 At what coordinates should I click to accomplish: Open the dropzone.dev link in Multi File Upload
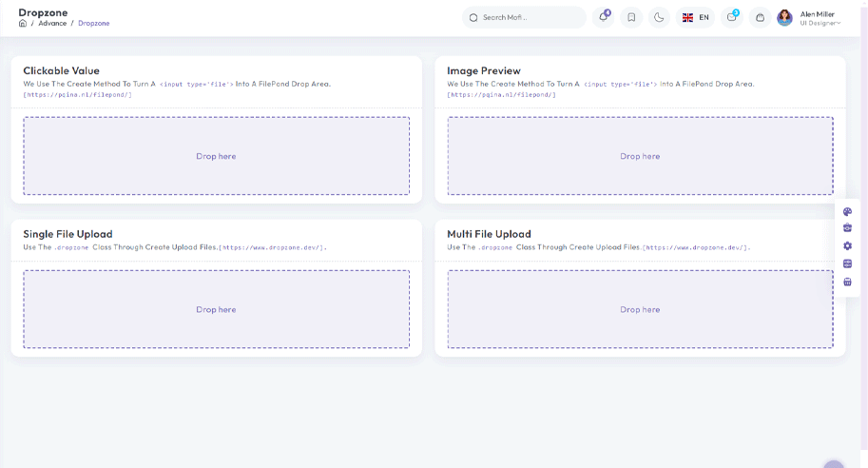click(x=696, y=247)
